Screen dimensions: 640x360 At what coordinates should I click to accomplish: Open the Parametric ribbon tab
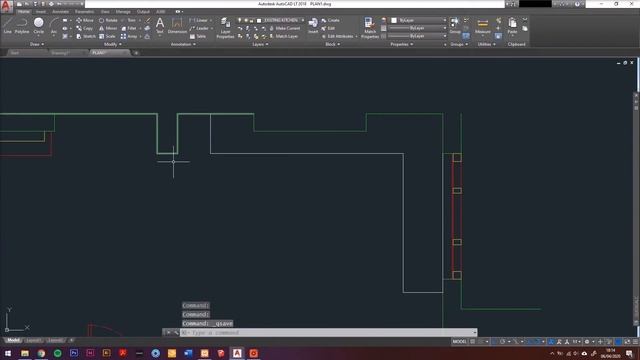pos(84,11)
